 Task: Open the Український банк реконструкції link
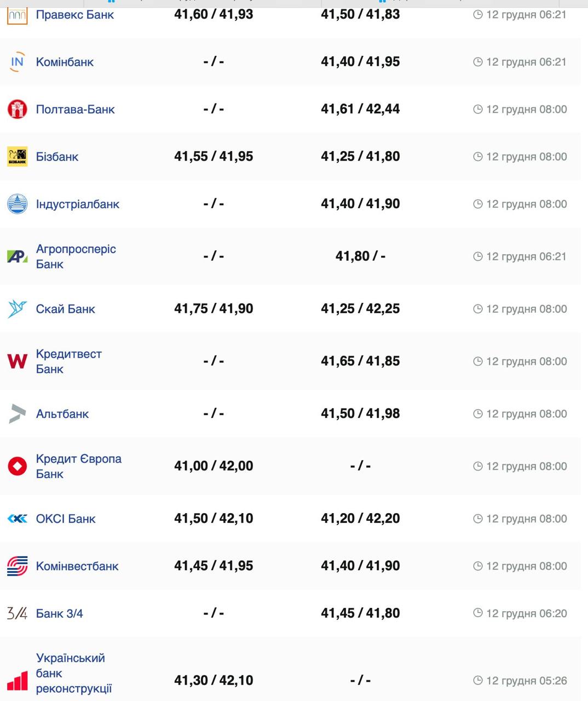click(x=73, y=673)
